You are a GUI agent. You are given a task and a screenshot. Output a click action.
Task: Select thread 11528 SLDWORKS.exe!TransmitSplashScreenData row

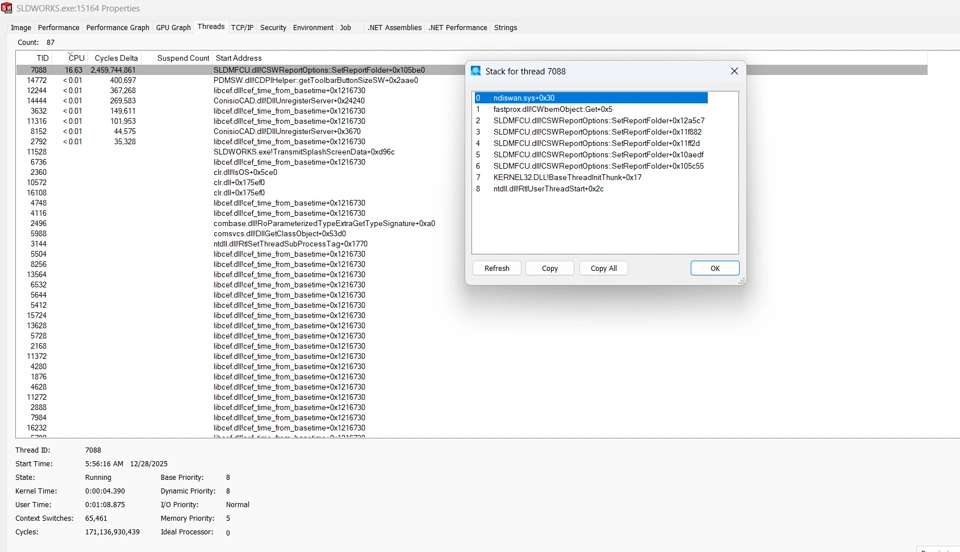tap(471, 152)
